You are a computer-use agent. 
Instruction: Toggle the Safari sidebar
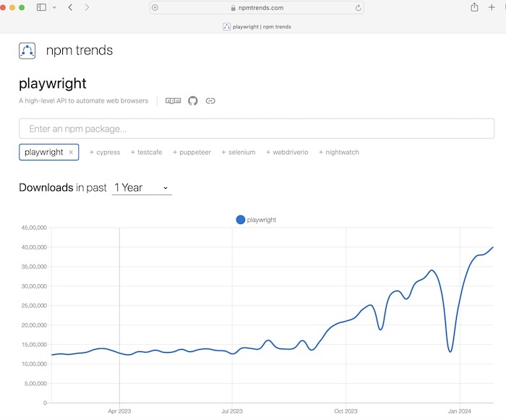[x=41, y=7]
